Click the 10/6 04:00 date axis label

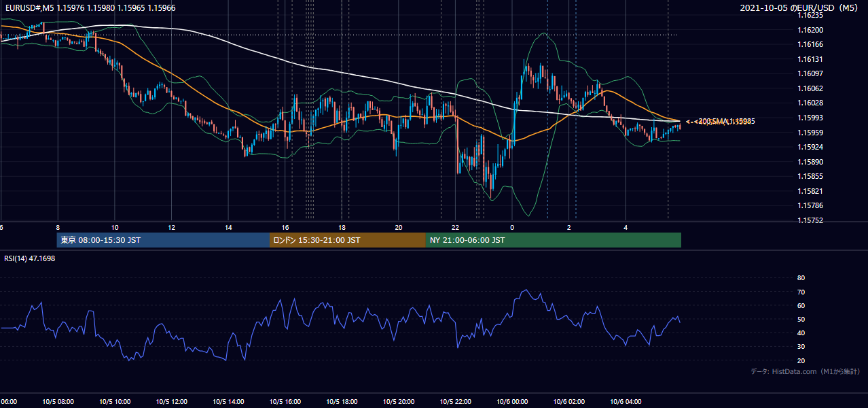tap(626, 402)
